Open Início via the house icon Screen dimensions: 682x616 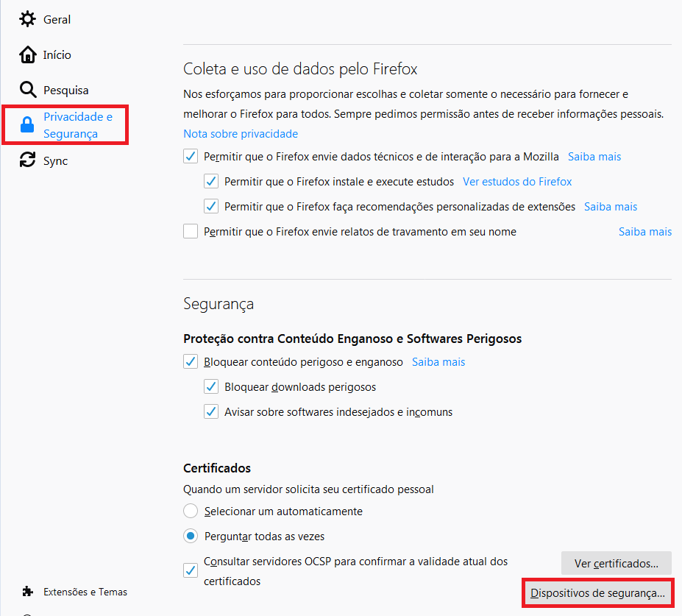28,54
